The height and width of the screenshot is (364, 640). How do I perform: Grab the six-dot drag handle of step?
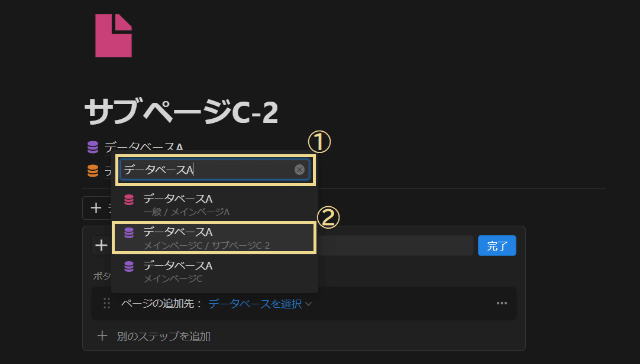106,303
